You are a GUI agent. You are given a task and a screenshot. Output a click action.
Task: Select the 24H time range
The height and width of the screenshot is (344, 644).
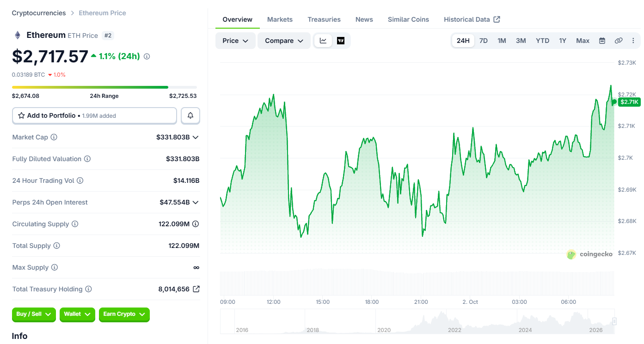[x=463, y=41]
